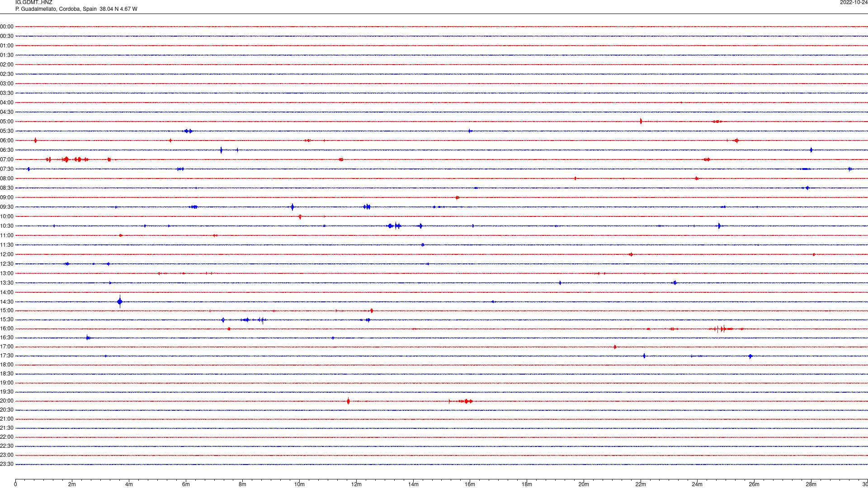The image size is (868, 488).
Task: Click the station code IG.GDMT..HNZ
Action: coord(33,3)
